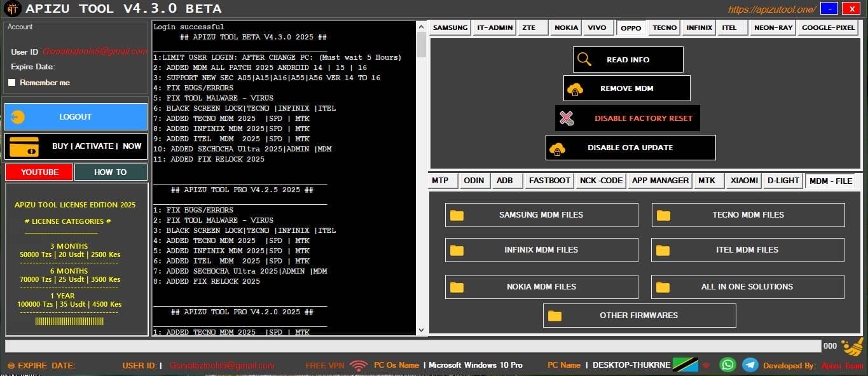Click the broom clean icon near progress bar
Viewport: 868px width, 376px height.
[852, 347]
